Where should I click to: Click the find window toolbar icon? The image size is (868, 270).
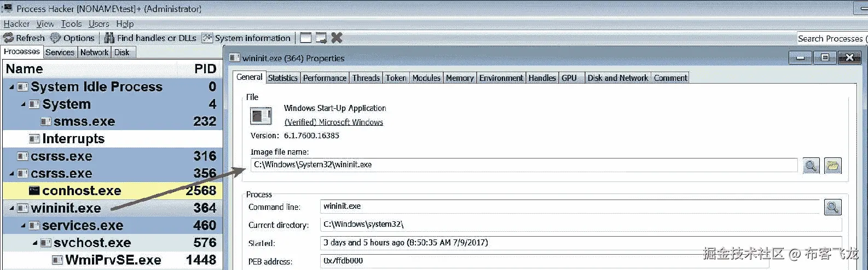coord(305,38)
